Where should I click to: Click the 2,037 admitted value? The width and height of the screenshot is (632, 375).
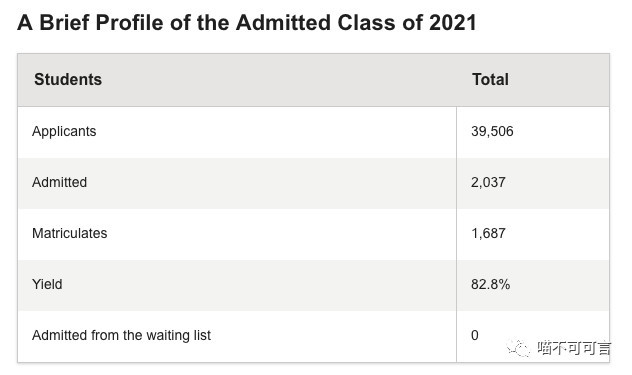[x=488, y=182]
